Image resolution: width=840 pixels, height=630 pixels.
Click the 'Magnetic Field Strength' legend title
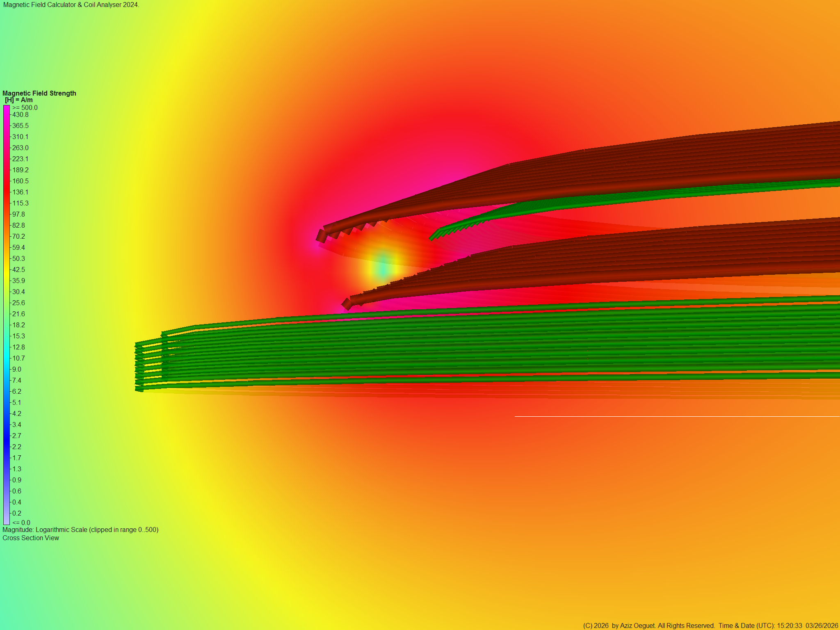coord(39,93)
